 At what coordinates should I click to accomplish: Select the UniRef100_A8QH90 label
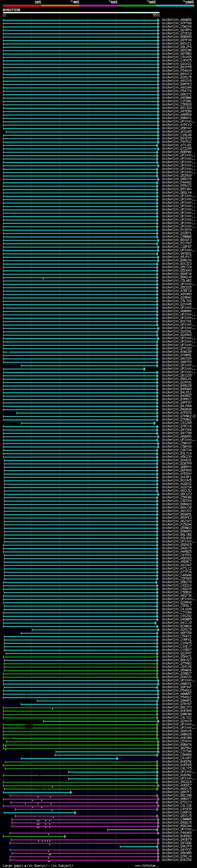tap(177, 436)
